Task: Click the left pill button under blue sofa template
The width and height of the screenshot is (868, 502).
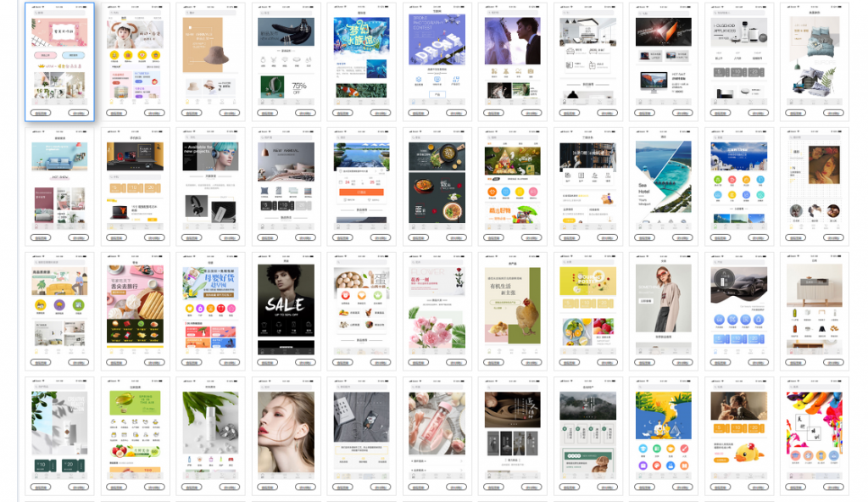Action: (x=41, y=237)
